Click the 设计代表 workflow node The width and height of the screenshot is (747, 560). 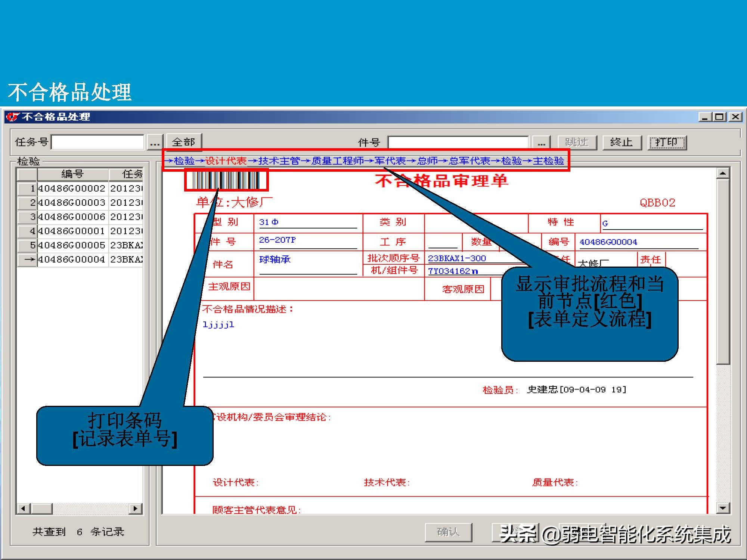pyautogui.click(x=226, y=161)
